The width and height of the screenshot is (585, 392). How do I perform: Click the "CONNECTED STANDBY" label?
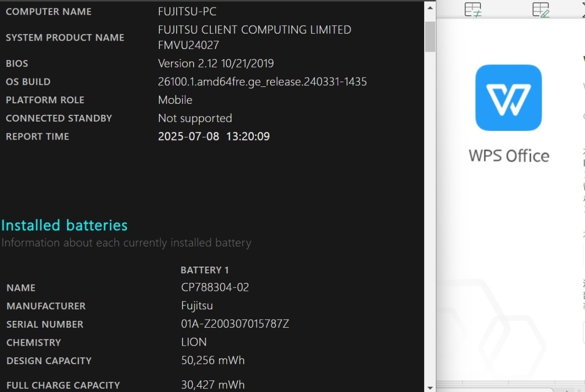59,118
